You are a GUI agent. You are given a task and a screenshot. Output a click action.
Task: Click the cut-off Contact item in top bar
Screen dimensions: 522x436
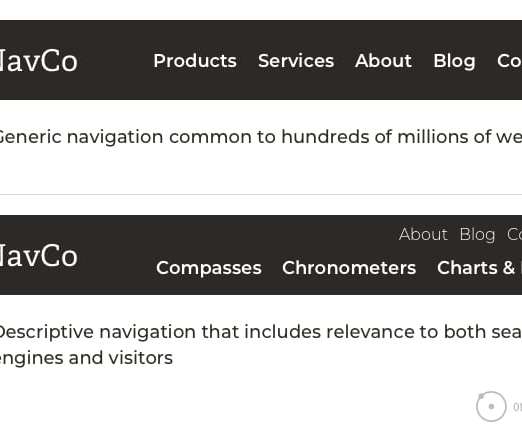[509, 61]
